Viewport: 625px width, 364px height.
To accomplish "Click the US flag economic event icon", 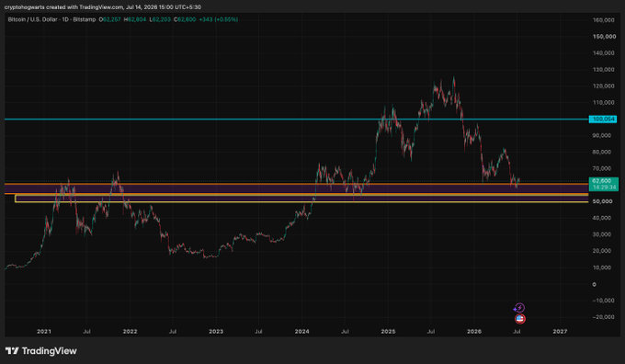I will 520,319.
